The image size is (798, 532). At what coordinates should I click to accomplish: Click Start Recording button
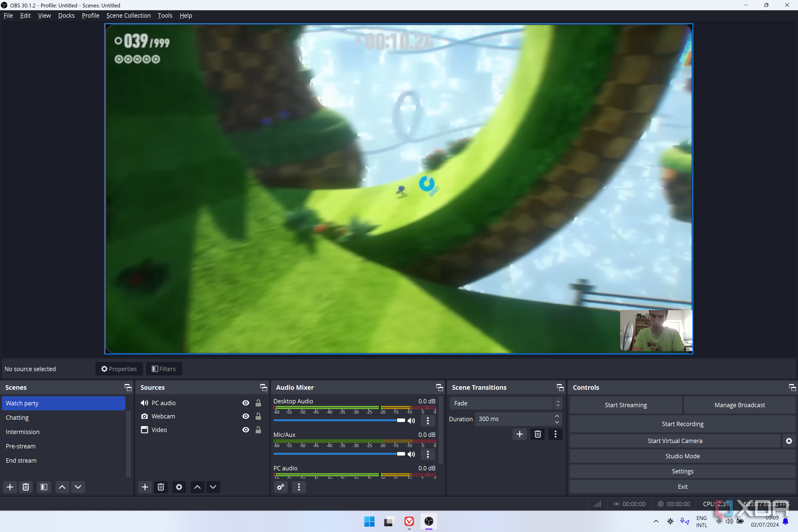(682, 424)
